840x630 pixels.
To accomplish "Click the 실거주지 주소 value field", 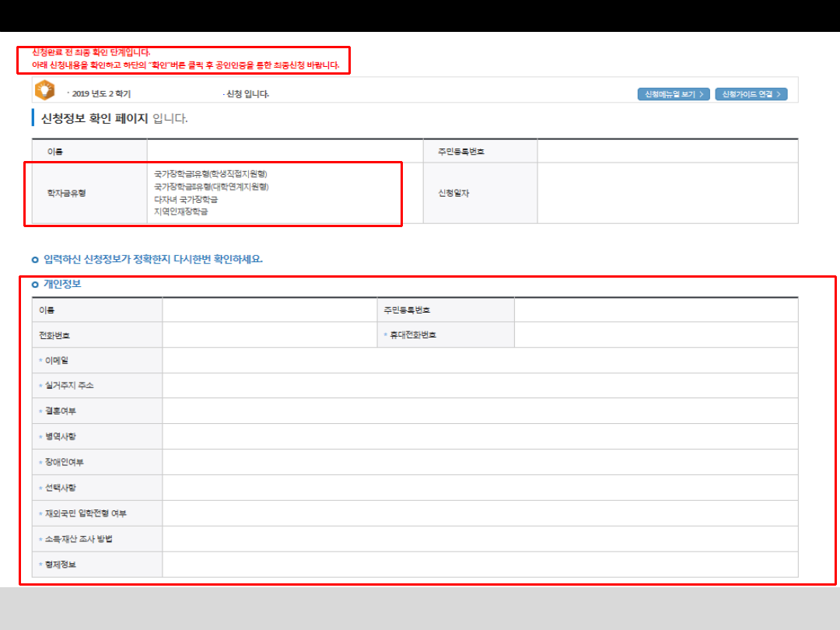I will point(480,386).
